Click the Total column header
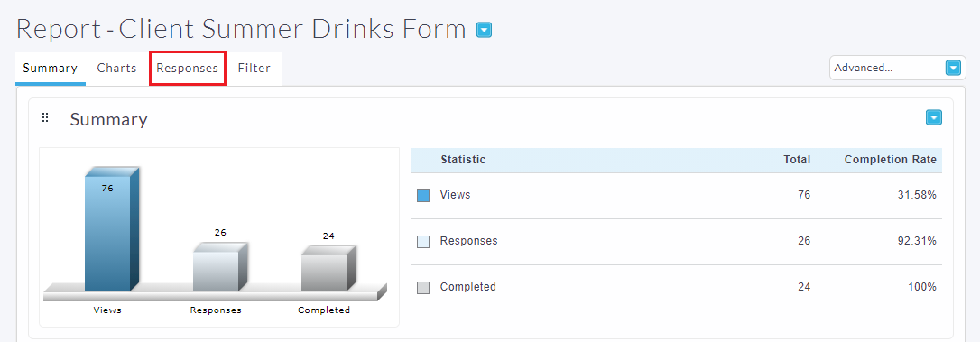Image resolution: width=980 pixels, height=342 pixels. [x=797, y=160]
